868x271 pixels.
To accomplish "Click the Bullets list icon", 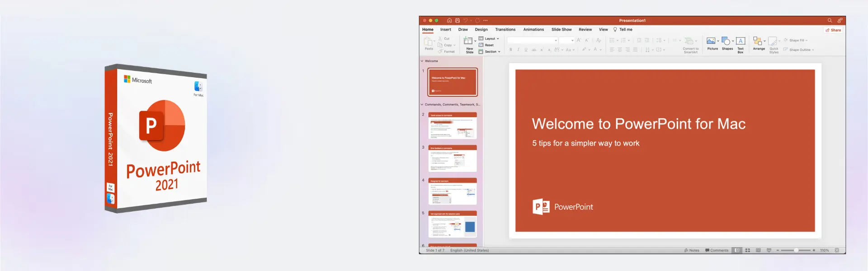I will 612,40.
